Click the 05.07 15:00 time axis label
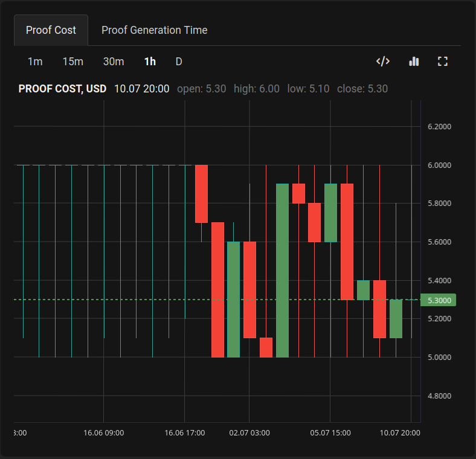This screenshot has width=476, height=459. 330,433
